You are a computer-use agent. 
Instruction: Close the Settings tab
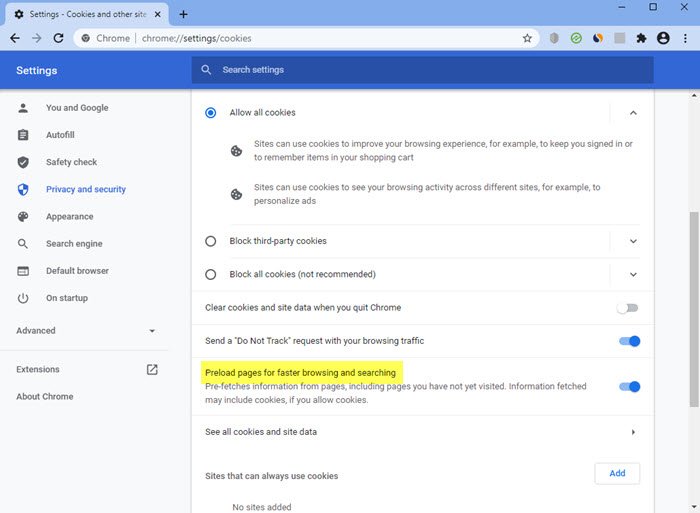click(158, 14)
